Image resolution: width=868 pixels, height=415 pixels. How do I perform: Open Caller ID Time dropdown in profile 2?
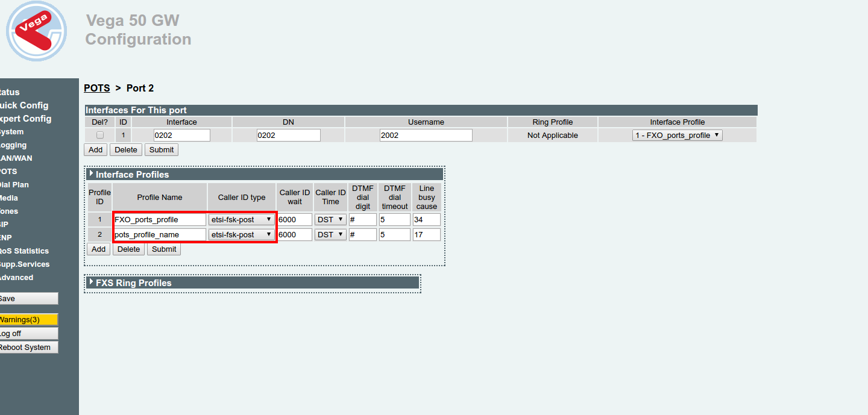point(330,234)
